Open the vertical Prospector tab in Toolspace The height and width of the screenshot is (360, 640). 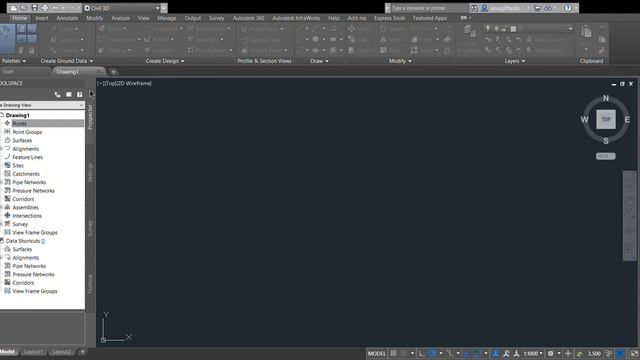[90, 117]
